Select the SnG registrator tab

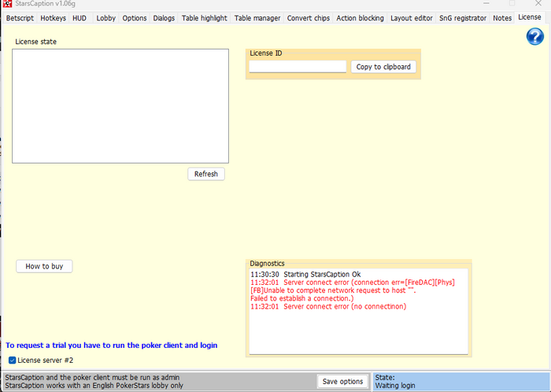(x=463, y=18)
